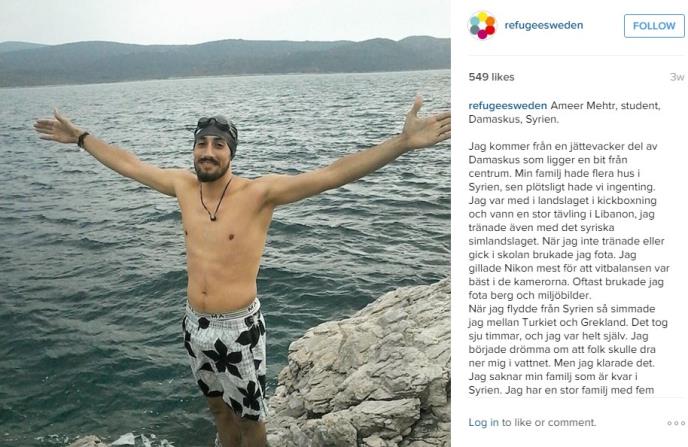Follow the refugeesweden account

654,26
